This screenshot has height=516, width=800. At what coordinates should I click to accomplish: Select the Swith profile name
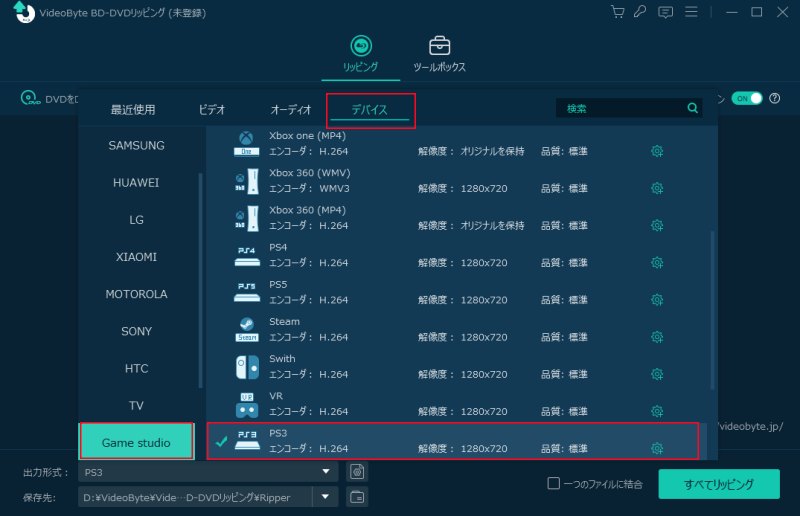(282, 359)
